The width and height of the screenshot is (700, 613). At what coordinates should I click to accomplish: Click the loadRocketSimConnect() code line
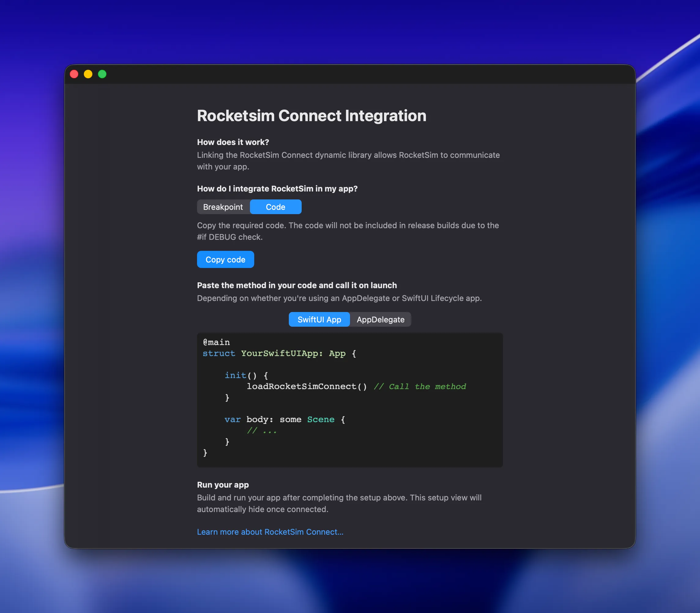click(307, 387)
